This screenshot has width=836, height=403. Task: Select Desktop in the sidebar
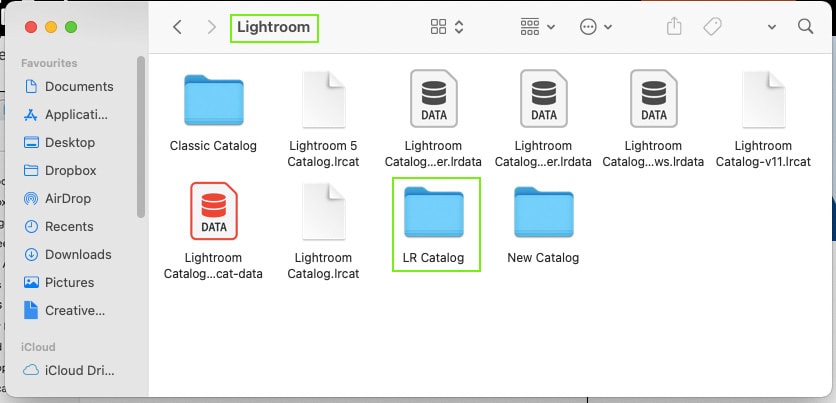click(68, 142)
